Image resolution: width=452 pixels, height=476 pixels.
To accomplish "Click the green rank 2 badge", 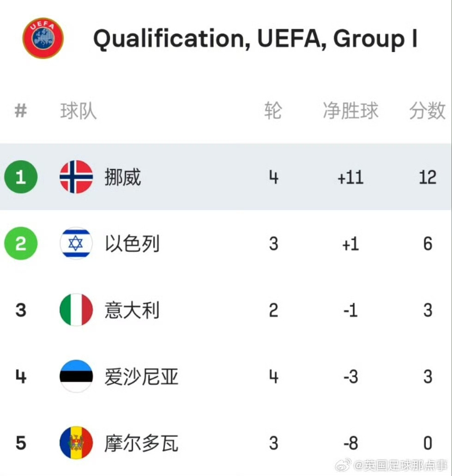I will point(21,243).
